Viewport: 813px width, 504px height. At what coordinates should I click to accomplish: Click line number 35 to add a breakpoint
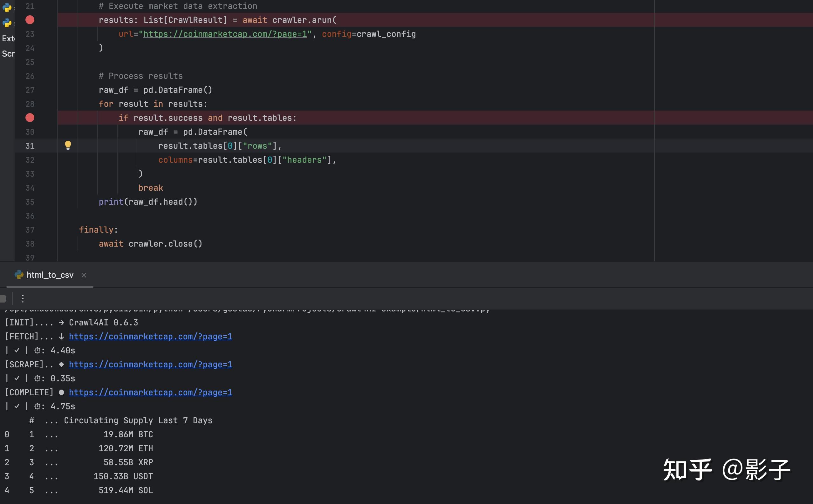click(30, 202)
